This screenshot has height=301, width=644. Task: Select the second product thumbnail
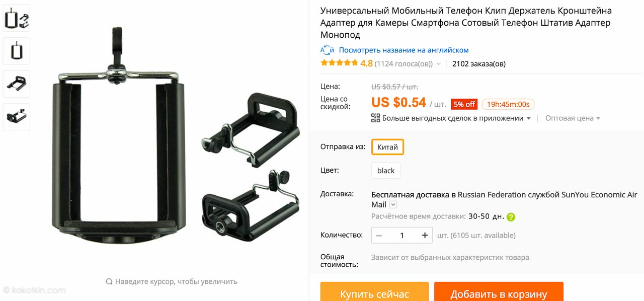coord(17,51)
